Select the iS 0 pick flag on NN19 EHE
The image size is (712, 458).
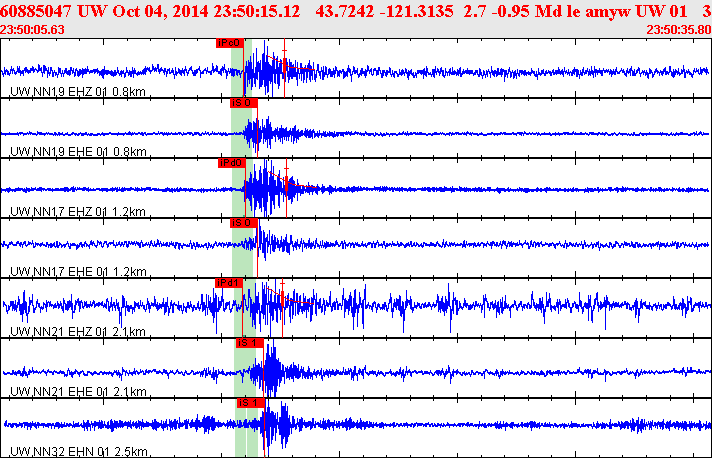[244, 103]
